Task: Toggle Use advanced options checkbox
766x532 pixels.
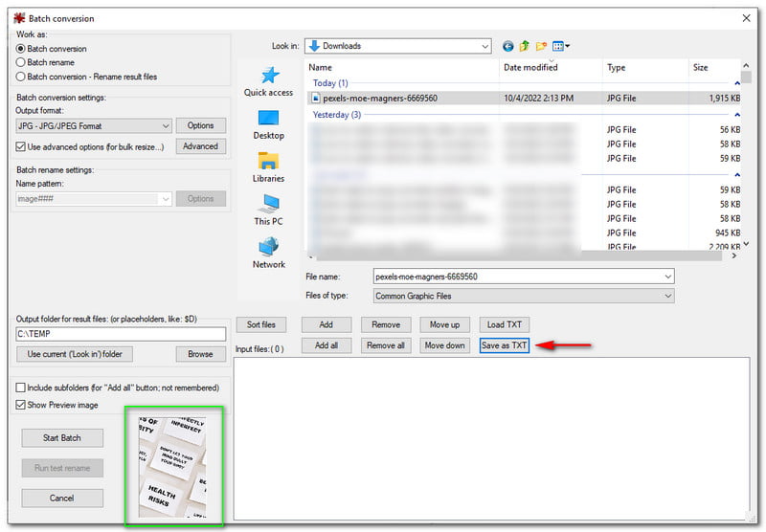Action: (21, 146)
